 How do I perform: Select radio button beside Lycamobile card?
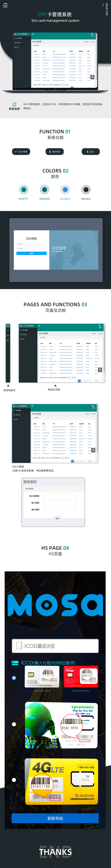[x=14, y=724]
